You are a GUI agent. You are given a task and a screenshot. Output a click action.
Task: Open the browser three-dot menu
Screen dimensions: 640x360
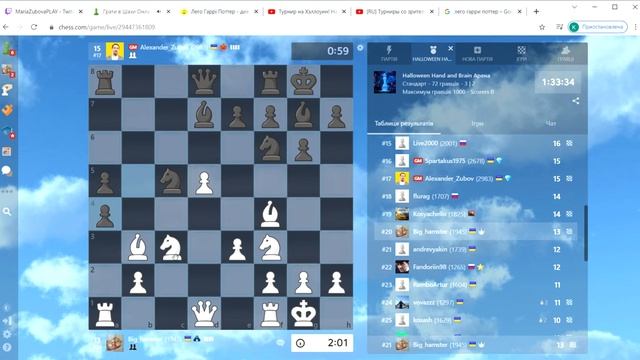pos(635,27)
